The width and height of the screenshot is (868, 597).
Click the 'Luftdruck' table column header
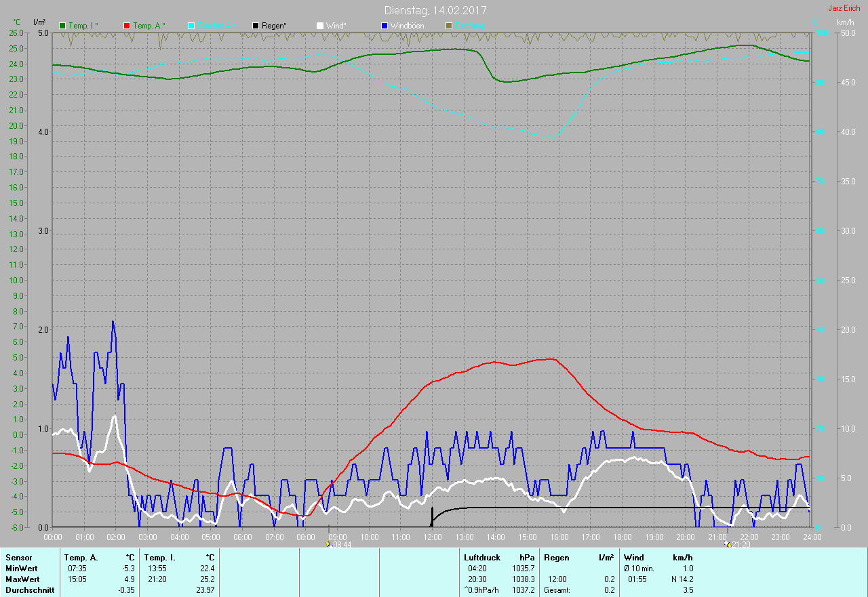pos(482,558)
